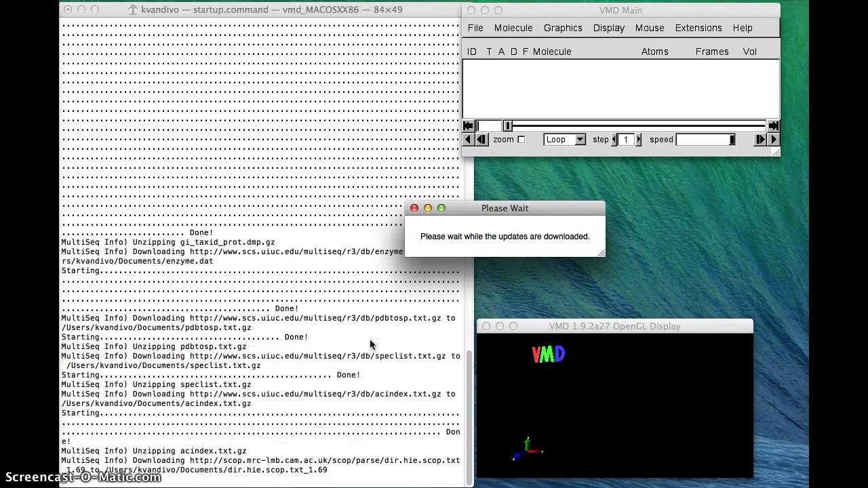Click the 'Unzipping pdbtosp.txt.gz' terminal line
Image resolution: width=868 pixels, height=488 pixels.
tap(154, 346)
